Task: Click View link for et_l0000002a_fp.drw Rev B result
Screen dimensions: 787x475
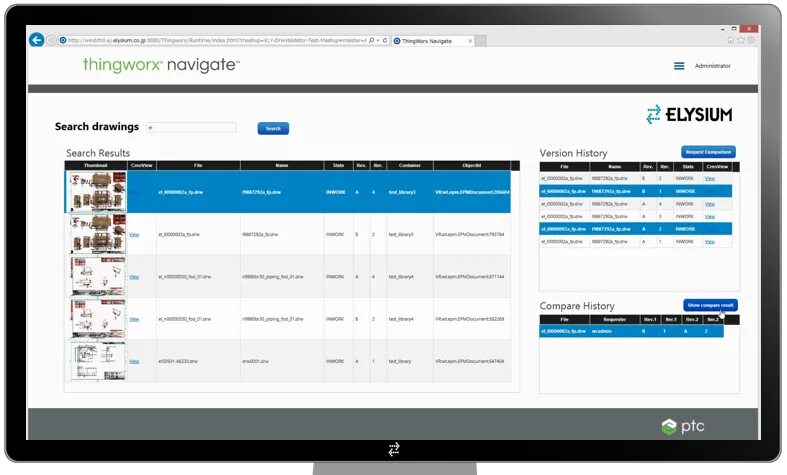Action: click(x=134, y=234)
